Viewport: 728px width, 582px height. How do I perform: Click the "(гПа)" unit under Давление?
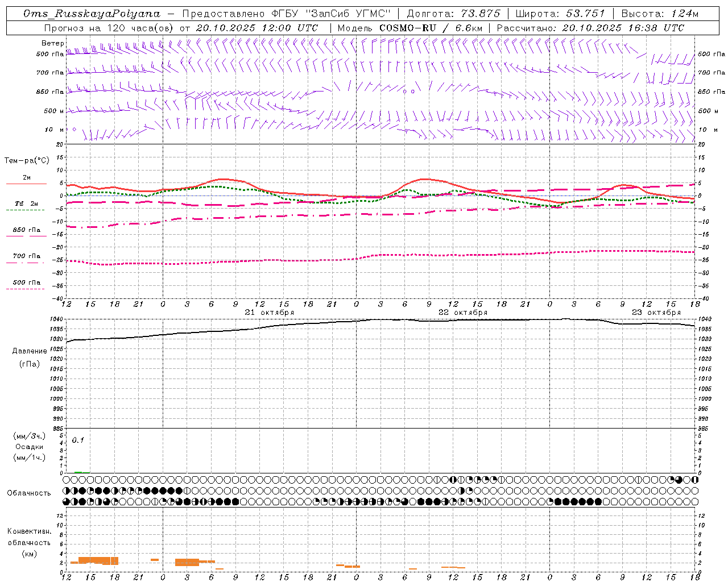click(x=29, y=364)
